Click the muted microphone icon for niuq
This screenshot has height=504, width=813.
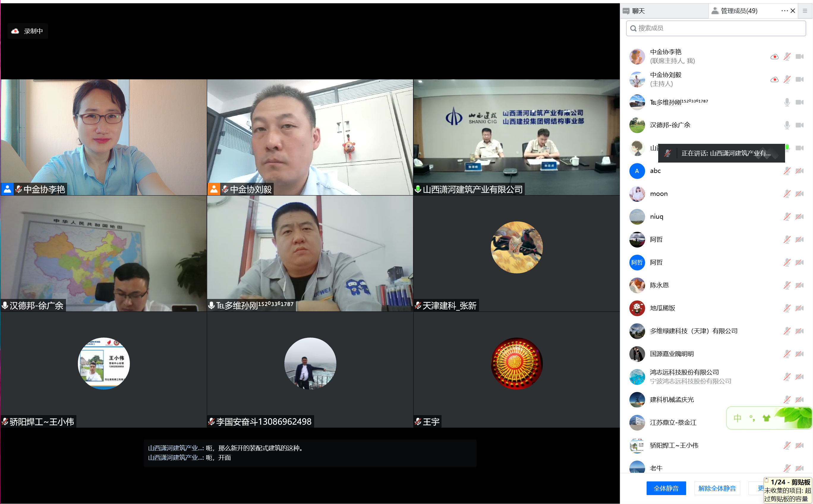787,217
